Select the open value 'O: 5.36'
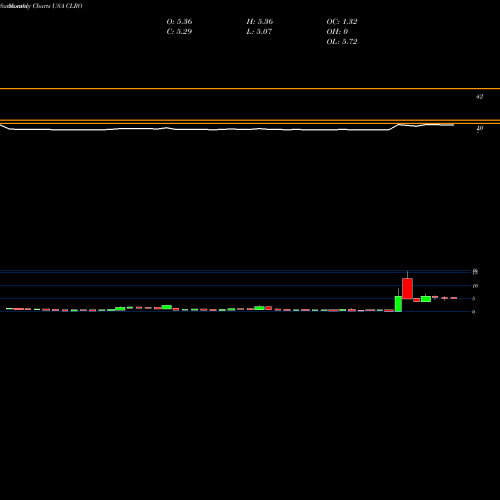Image resolution: width=500 pixels, height=500 pixels. (179, 22)
